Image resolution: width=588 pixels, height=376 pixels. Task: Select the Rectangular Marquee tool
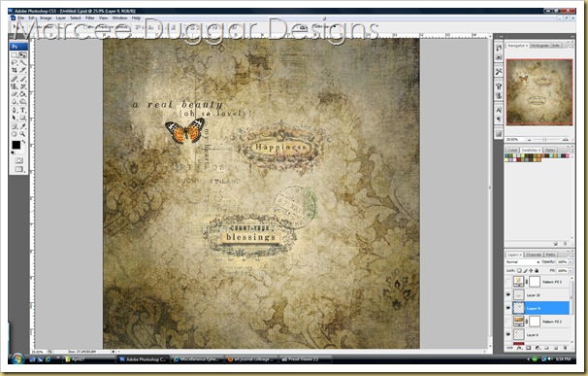coord(15,55)
